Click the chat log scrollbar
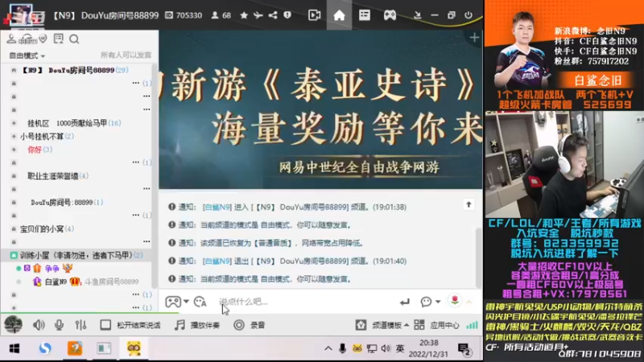Screen dimensions: 644x362 click(478, 257)
